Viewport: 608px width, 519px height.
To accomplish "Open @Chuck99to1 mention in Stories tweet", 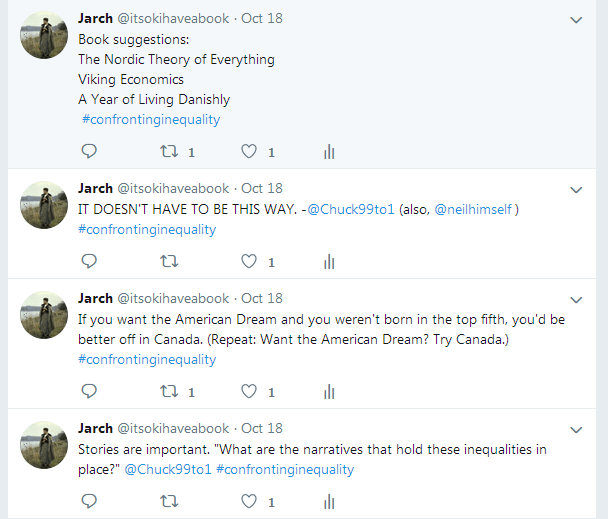I will coord(168,469).
